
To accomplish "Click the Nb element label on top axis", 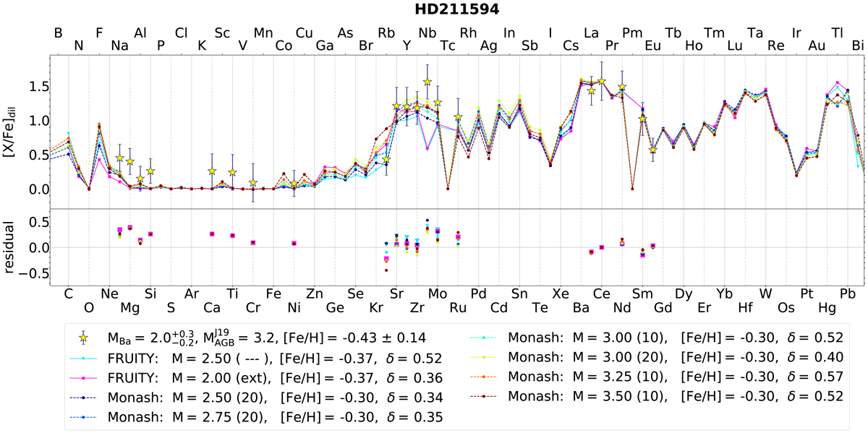I will [427, 33].
